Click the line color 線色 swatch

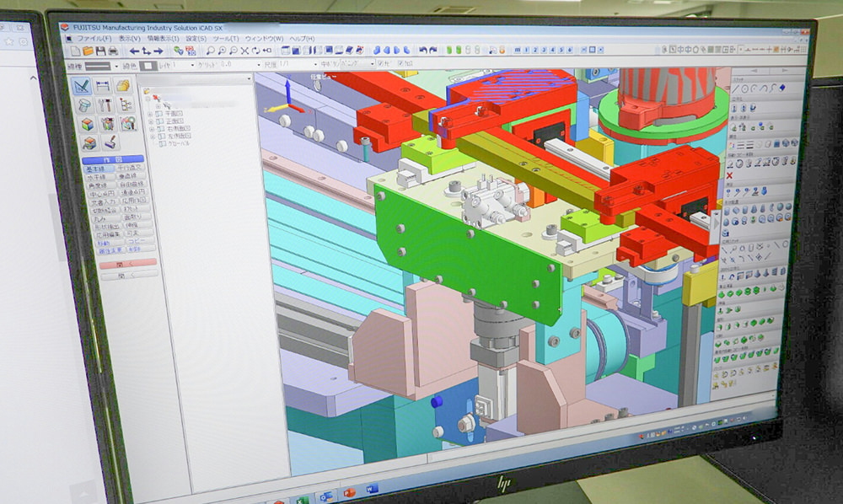click(x=148, y=66)
